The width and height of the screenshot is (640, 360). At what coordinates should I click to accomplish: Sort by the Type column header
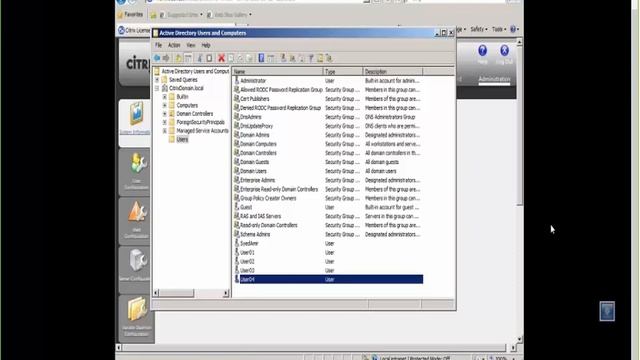pyautogui.click(x=342, y=71)
